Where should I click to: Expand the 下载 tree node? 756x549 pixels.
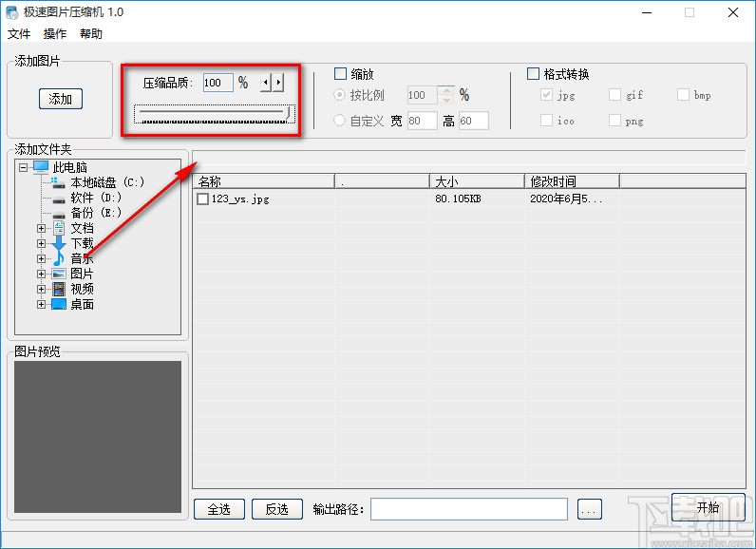(x=42, y=244)
